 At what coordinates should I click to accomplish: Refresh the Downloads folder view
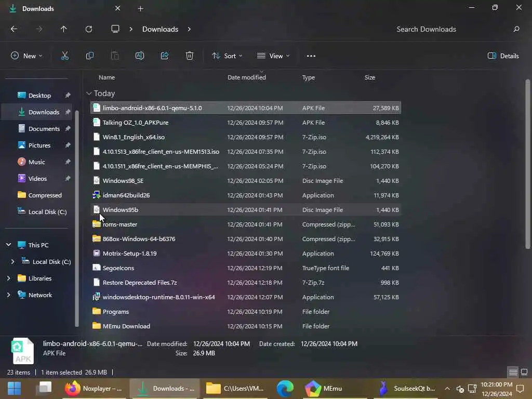89,29
